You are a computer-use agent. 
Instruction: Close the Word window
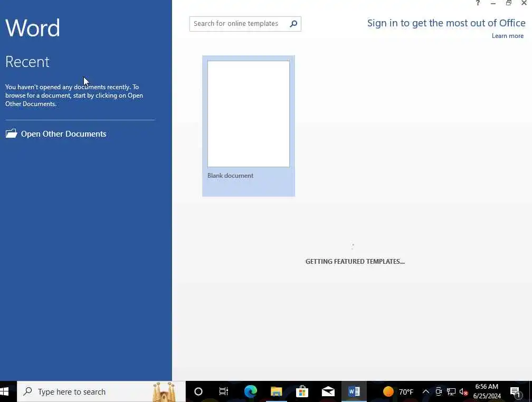pos(524,3)
